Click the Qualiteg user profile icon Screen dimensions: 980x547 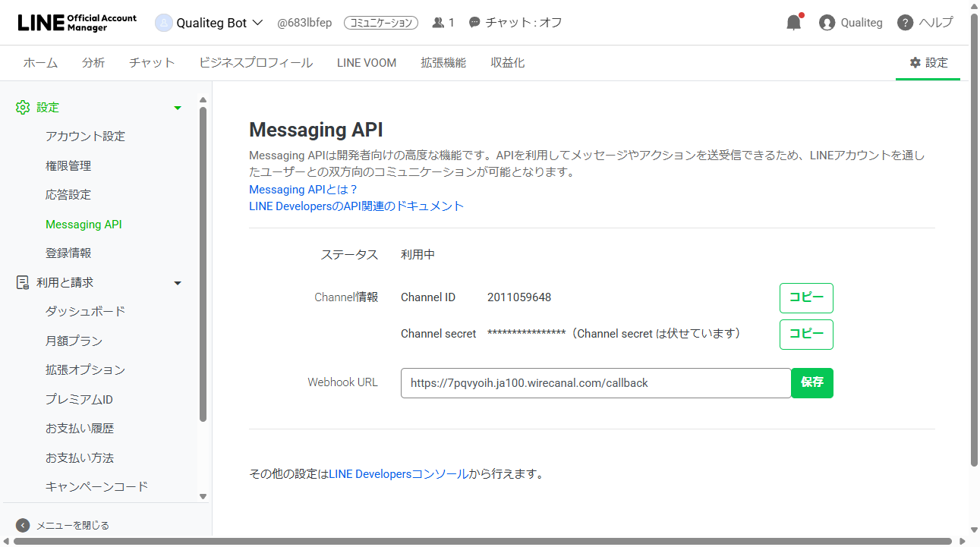(827, 23)
